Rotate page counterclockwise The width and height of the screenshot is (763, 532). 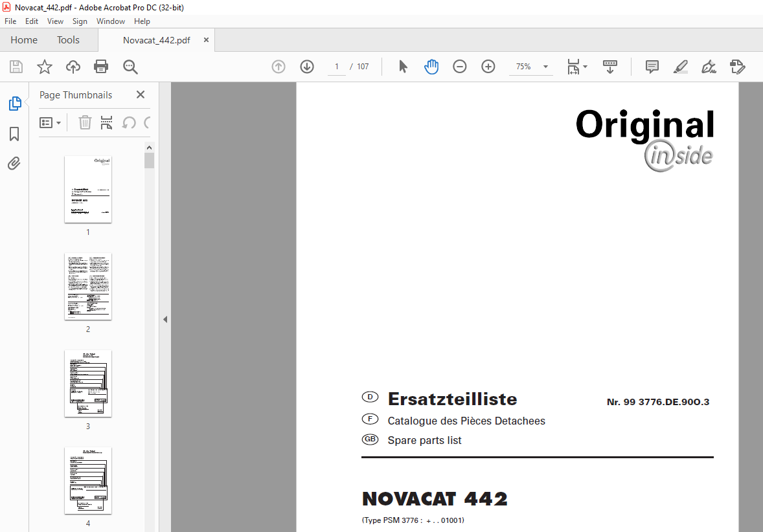point(128,122)
